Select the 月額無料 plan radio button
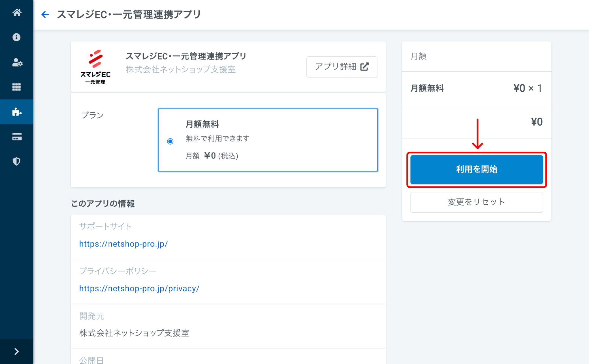 (x=170, y=141)
